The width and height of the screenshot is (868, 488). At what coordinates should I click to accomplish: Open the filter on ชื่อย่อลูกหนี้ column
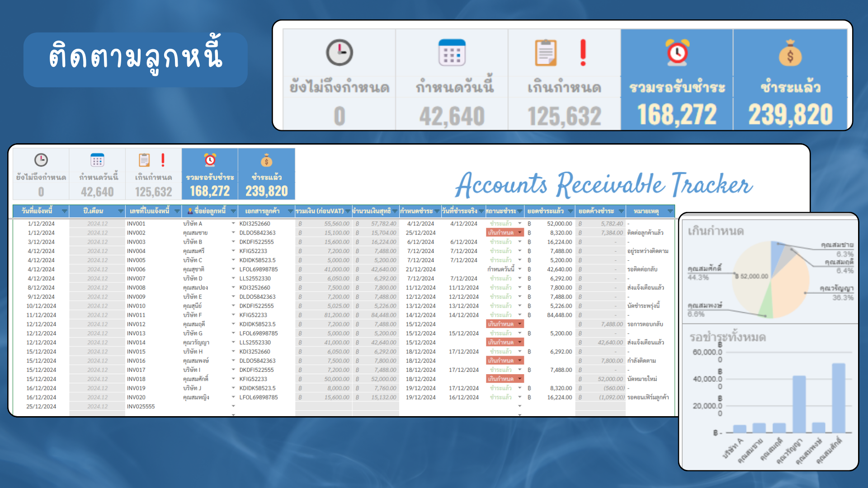[233, 211]
